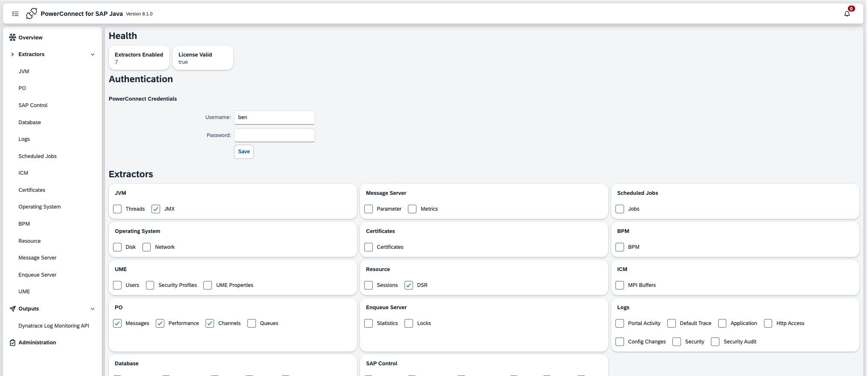
Task: Open Dynatrace Log Monitoring API link
Action: tap(54, 326)
